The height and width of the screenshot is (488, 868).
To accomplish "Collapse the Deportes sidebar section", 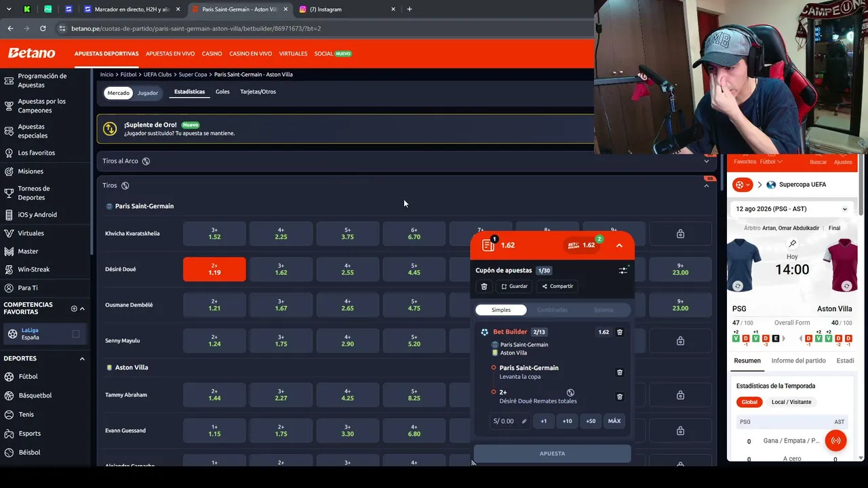I will (x=82, y=359).
